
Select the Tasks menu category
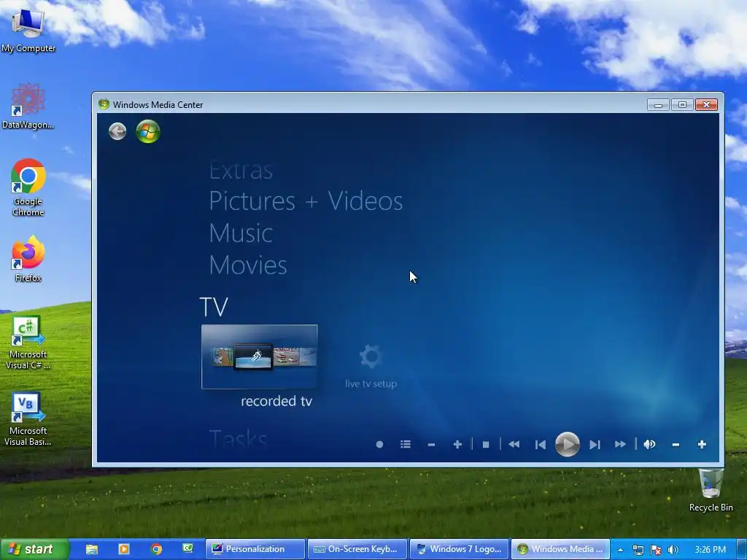[x=238, y=439]
